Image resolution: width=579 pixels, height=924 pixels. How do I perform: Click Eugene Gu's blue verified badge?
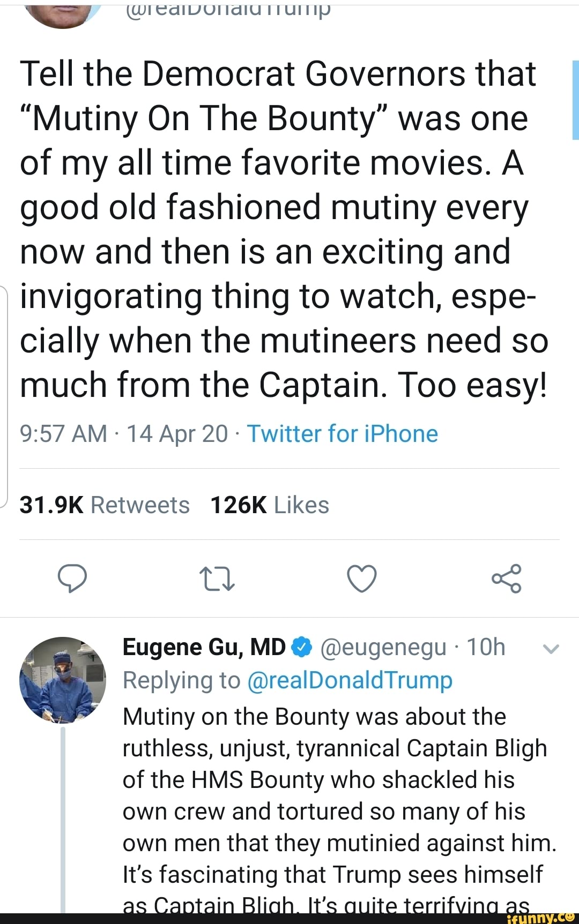click(302, 647)
